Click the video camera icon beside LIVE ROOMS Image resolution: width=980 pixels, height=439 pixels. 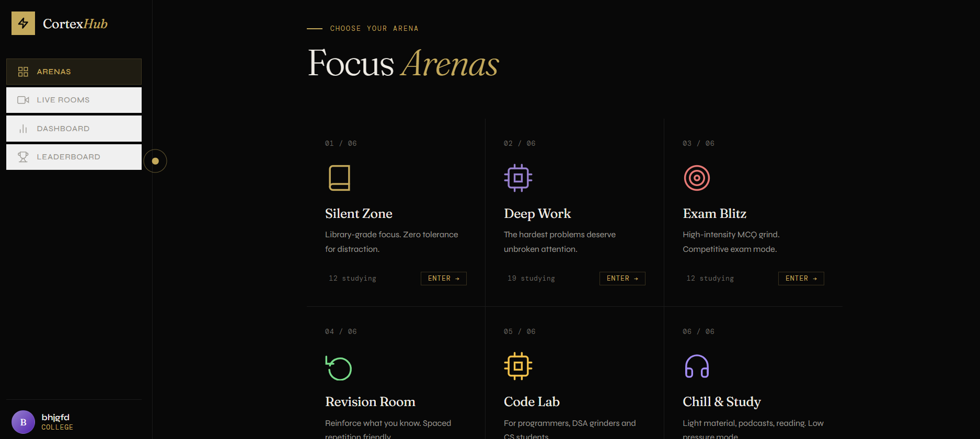(x=24, y=100)
